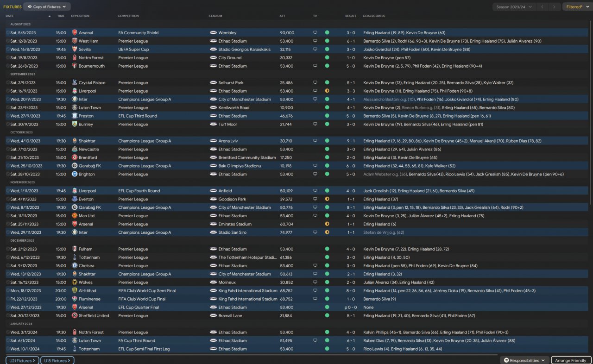Click the Al-Ittihad club badge
This screenshot has width=593, height=364.
click(75, 291)
